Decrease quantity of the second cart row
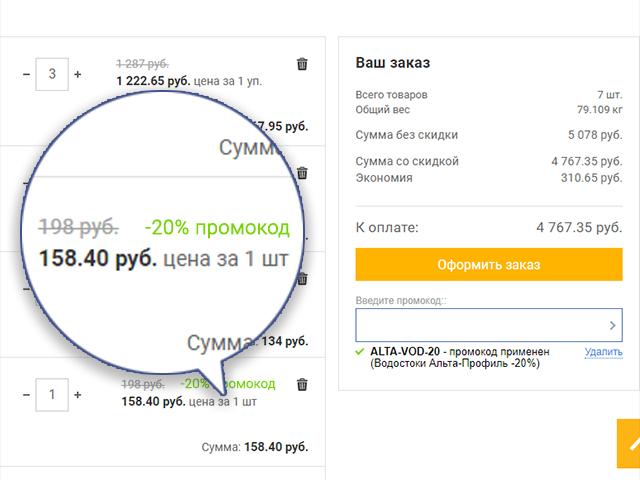 26,184
